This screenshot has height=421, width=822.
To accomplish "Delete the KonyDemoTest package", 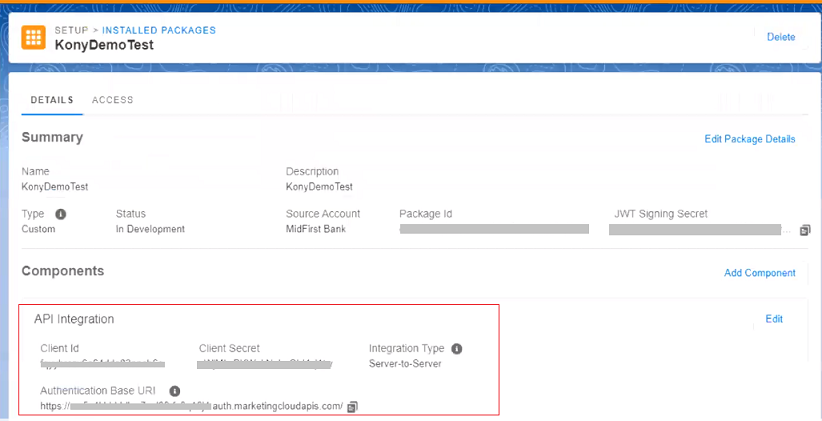I will [781, 37].
